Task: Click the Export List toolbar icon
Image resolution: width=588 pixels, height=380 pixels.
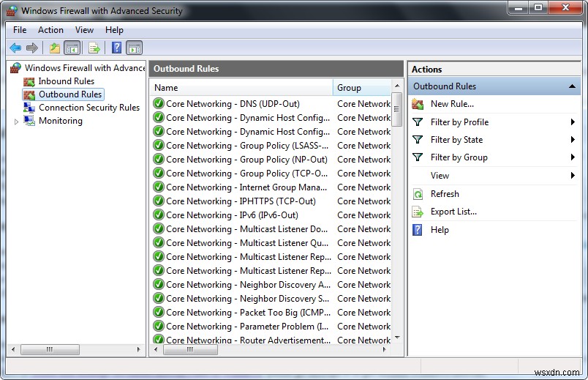Action: 94,48
